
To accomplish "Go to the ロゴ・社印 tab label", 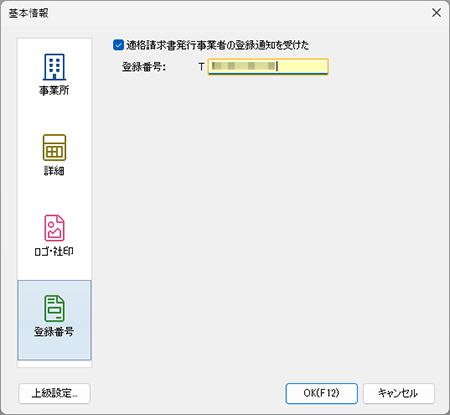I will (x=54, y=251).
